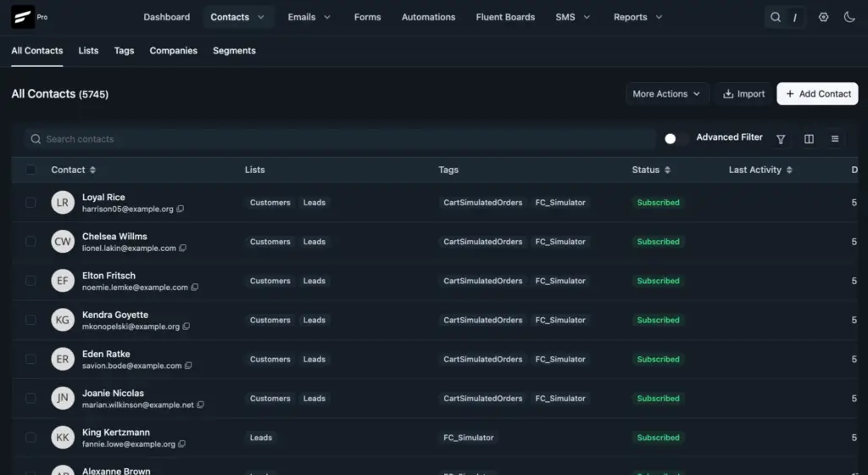
Task: Click the Add Contact button
Action: tap(818, 94)
